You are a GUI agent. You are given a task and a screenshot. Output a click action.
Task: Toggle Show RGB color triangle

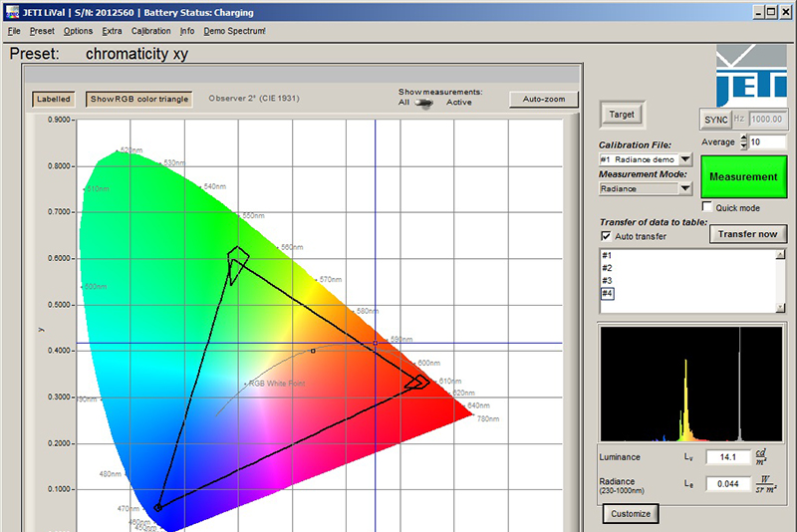pyautogui.click(x=139, y=99)
